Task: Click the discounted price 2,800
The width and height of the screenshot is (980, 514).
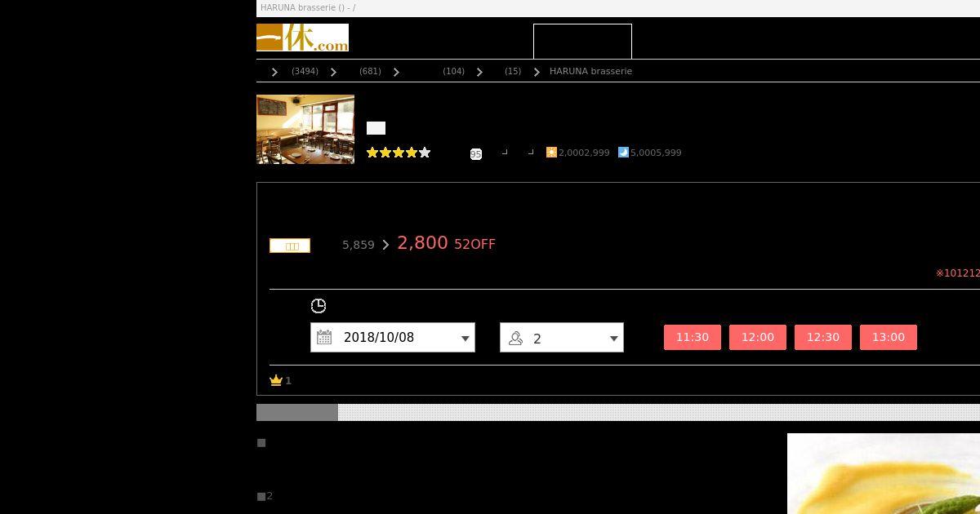Action: pos(422,242)
